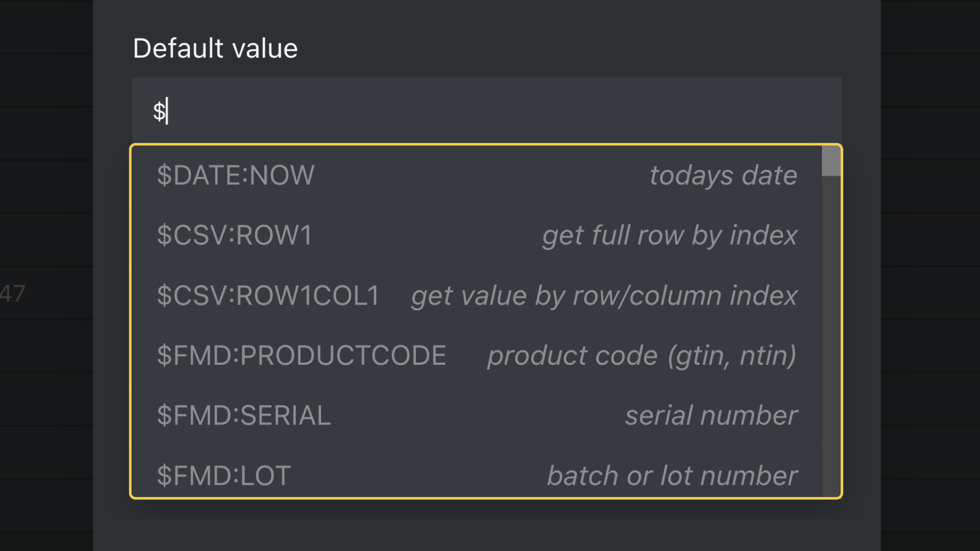Click the dimmed area outside the dialog
Image resolution: width=980 pixels, height=551 pixels.
46,275
